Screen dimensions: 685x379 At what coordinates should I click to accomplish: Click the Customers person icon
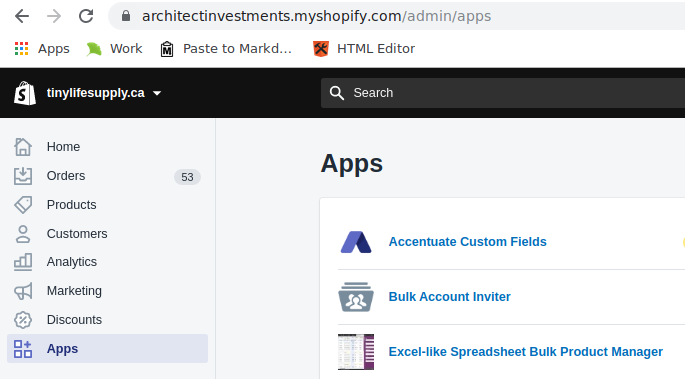point(23,234)
